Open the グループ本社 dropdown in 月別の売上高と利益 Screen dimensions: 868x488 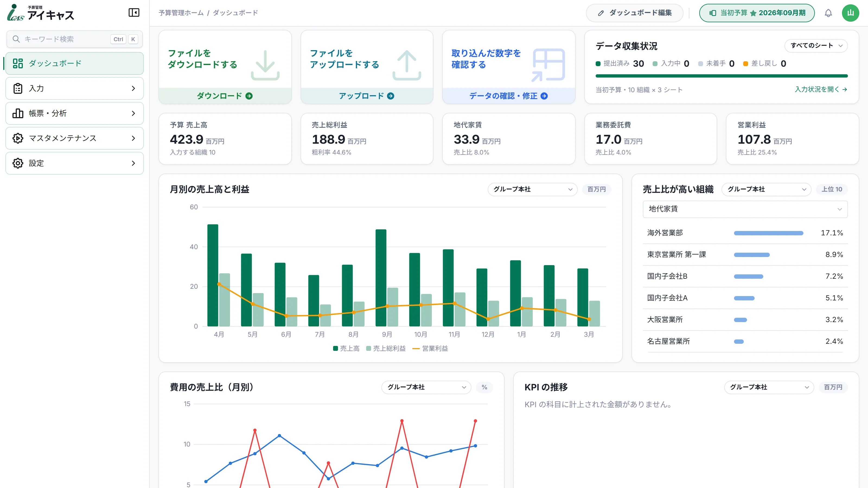coord(532,189)
